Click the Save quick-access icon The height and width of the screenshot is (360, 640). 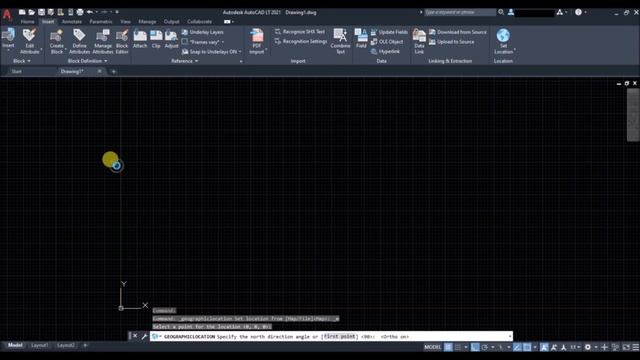[41, 12]
